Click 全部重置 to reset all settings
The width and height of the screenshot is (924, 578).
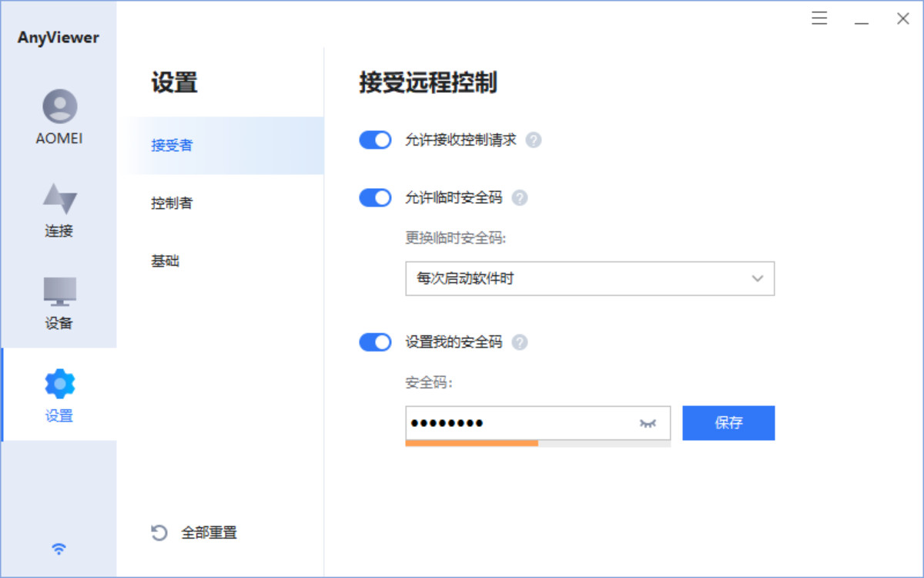click(194, 533)
